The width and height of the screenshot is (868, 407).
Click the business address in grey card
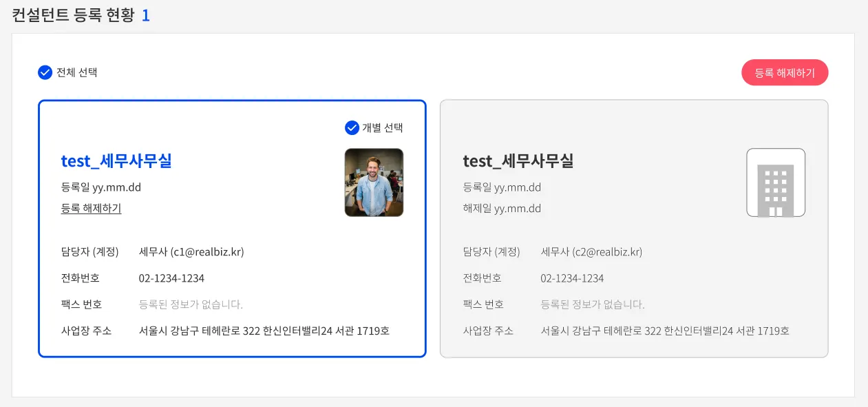point(665,331)
